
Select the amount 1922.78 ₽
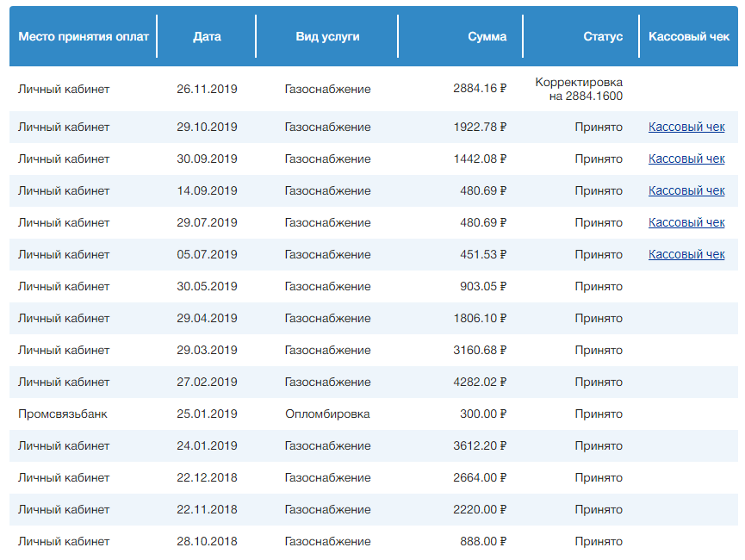[x=480, y=127]
